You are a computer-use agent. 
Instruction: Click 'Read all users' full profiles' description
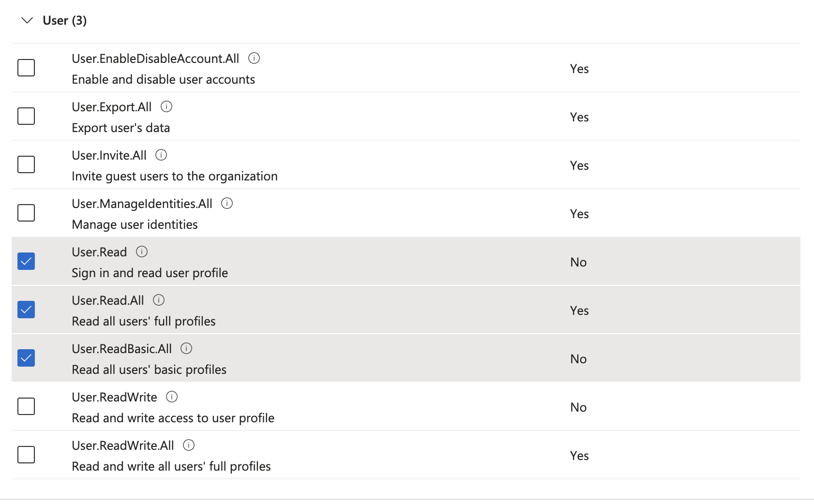tap(144, 321)
